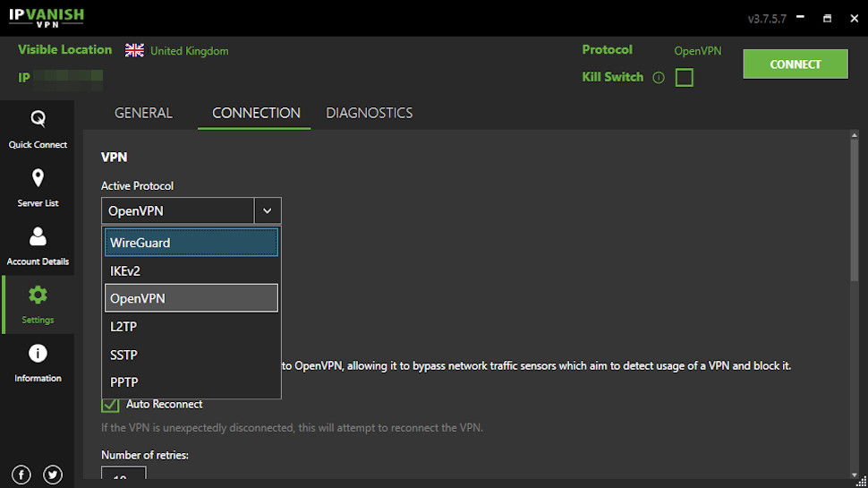Screen dimensions: 868x488
Task: Uncheck the Auto Reconnect checkbox
Action: 110,405
